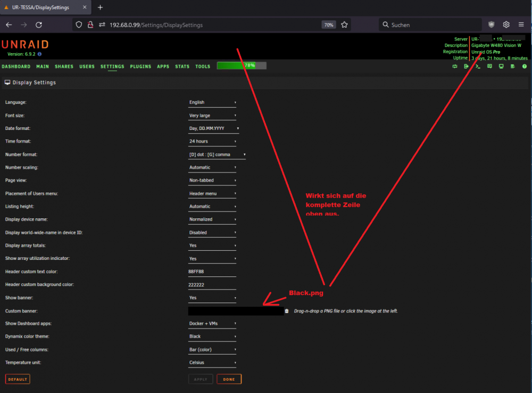This screenshot has height=393, width=532.
Task: Open Show array utilization indicator dropdown
Action: pos(212,259)
